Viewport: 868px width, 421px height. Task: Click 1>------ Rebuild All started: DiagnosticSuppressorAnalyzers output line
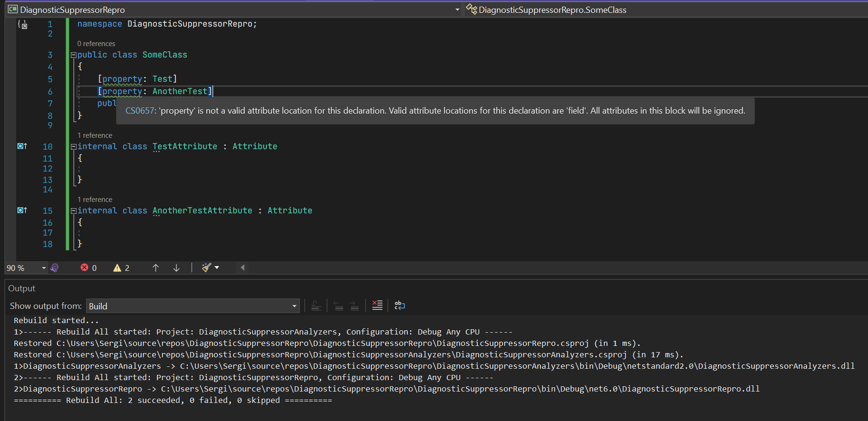263,332
